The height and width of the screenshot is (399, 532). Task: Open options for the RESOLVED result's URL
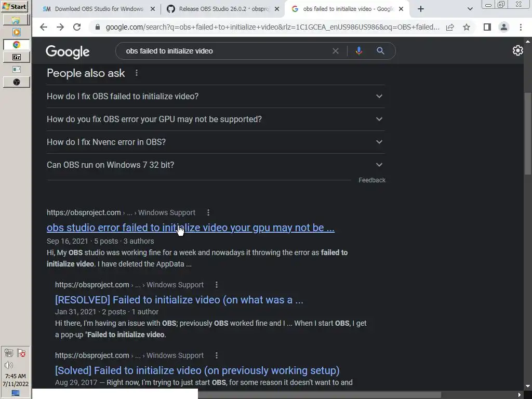(x=217, y=285)
